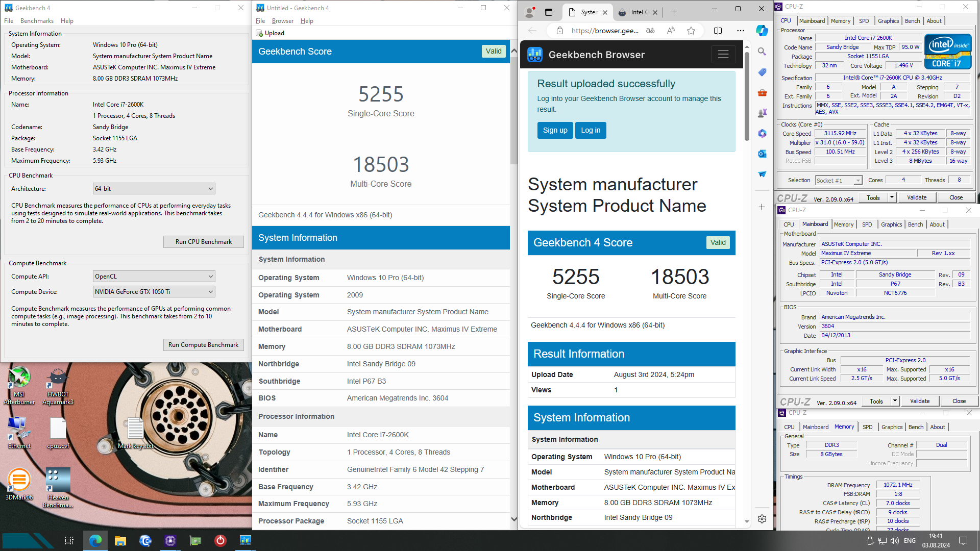
Task: Select 3DMark06 desktop shortcut
Action: tap(19, 484)
